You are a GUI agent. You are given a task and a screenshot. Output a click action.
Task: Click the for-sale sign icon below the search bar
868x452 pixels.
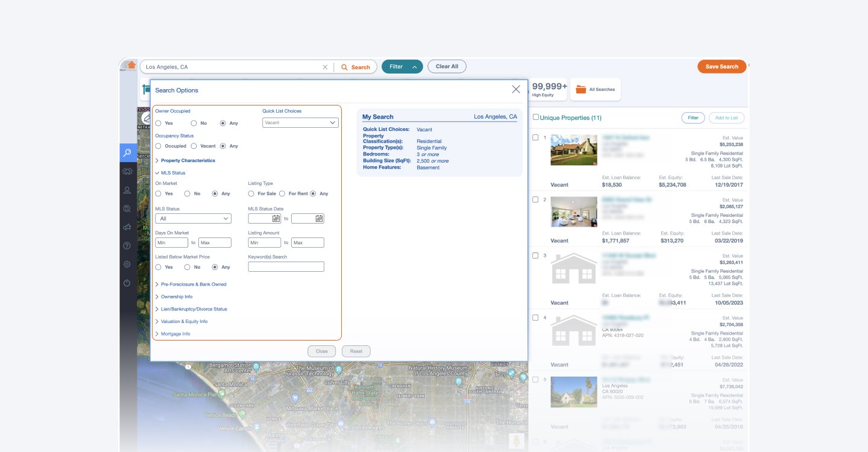click(x=145, y=89)
